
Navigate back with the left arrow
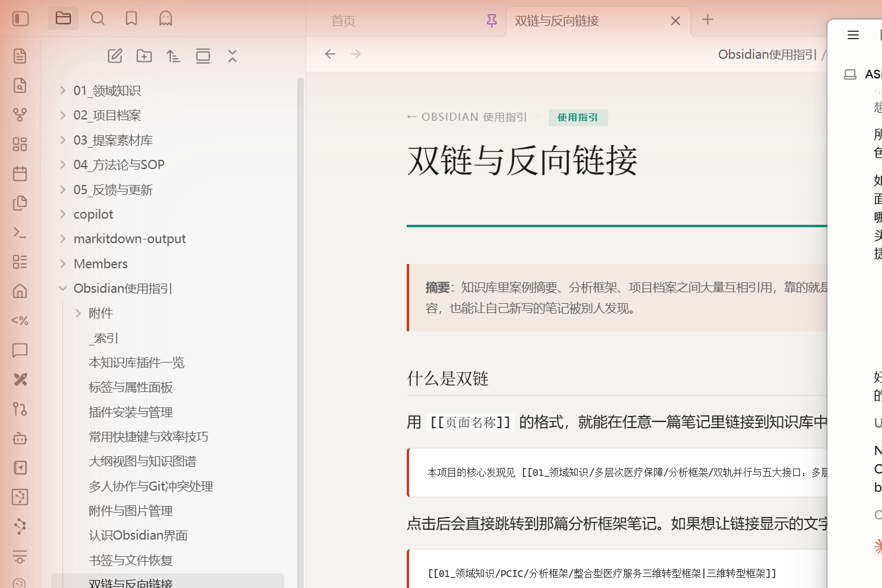(330, 54)
